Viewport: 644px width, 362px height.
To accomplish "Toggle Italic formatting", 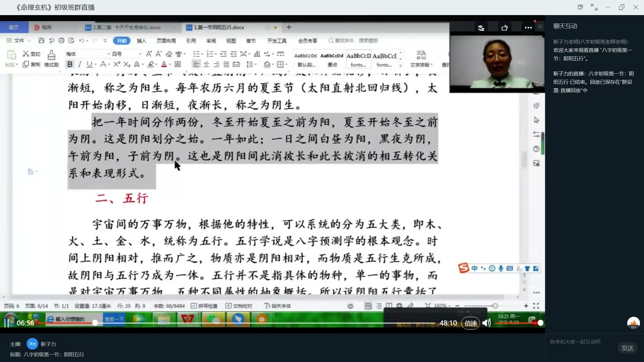I will tap(79, 64).
